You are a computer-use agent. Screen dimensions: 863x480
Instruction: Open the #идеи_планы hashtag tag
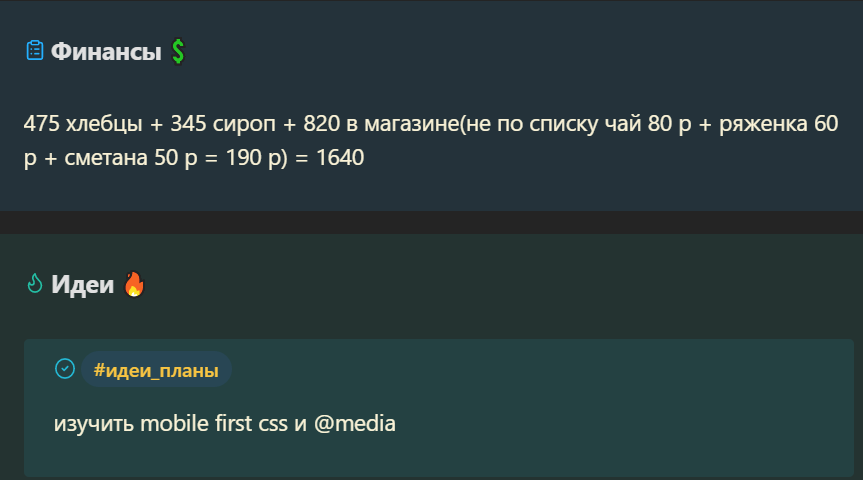pos(156,369)
